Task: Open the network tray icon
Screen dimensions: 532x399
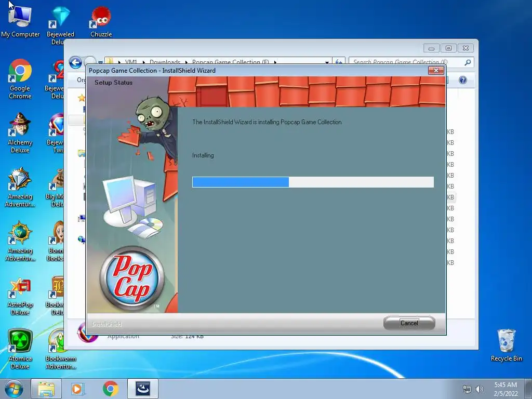Action: [467, 389]
